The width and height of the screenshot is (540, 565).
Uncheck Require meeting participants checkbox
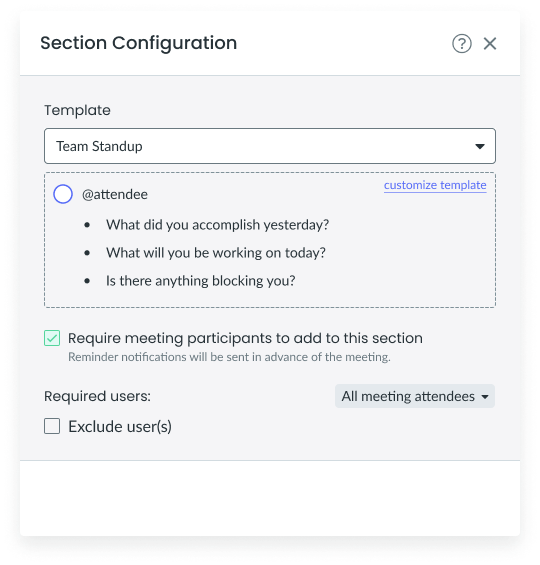click(52, 338)
